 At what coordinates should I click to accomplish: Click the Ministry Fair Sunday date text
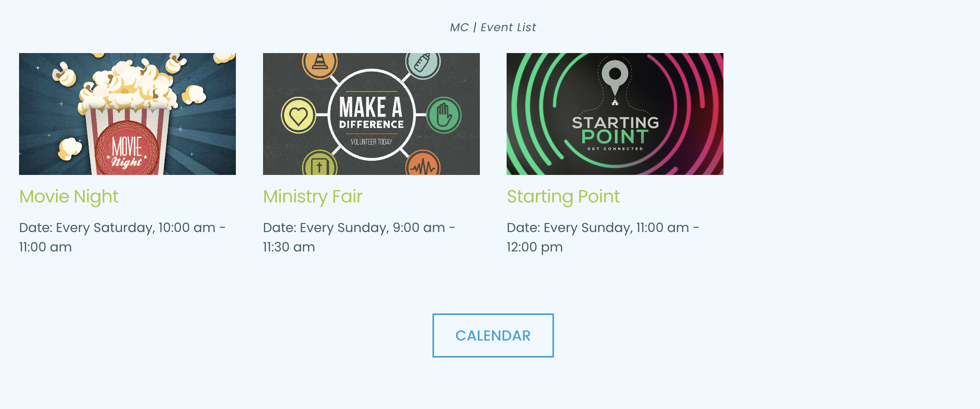[359, 237]
